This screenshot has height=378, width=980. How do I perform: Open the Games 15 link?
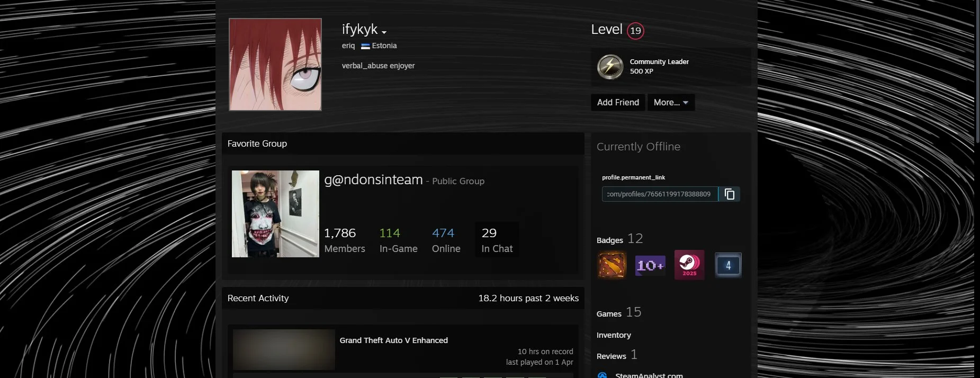tap(619, 312)
